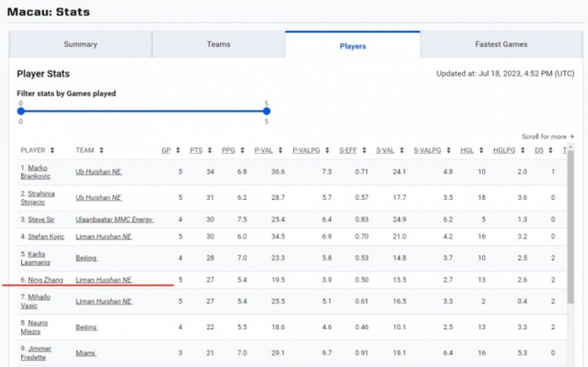Open the Fastest Games tab
Screen dimensions: 588x367
pos(501,45)
